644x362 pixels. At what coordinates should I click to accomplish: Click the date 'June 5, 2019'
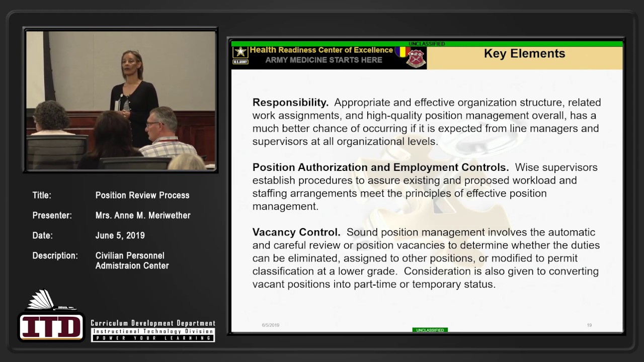120,235
